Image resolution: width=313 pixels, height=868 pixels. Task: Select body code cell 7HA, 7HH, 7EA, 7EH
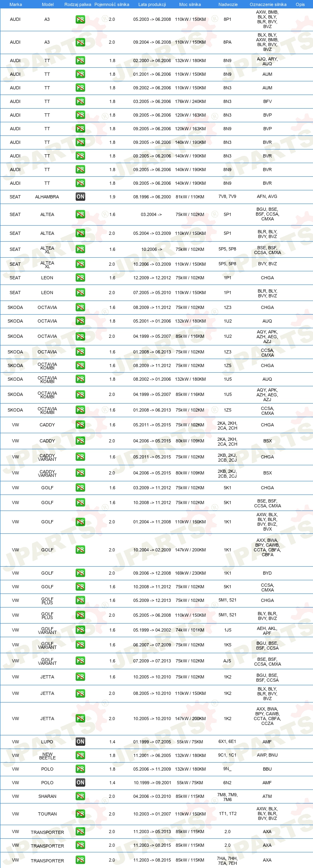[227, 861]
